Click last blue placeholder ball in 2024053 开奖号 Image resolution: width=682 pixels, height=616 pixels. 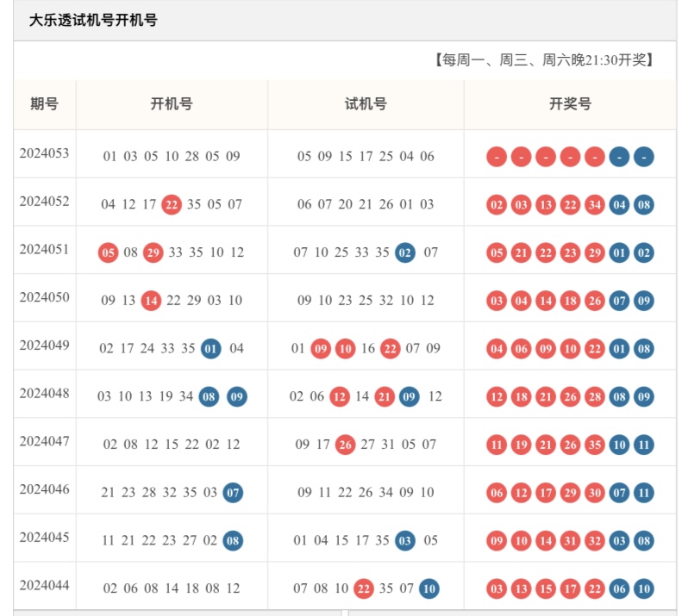point(644,157)
